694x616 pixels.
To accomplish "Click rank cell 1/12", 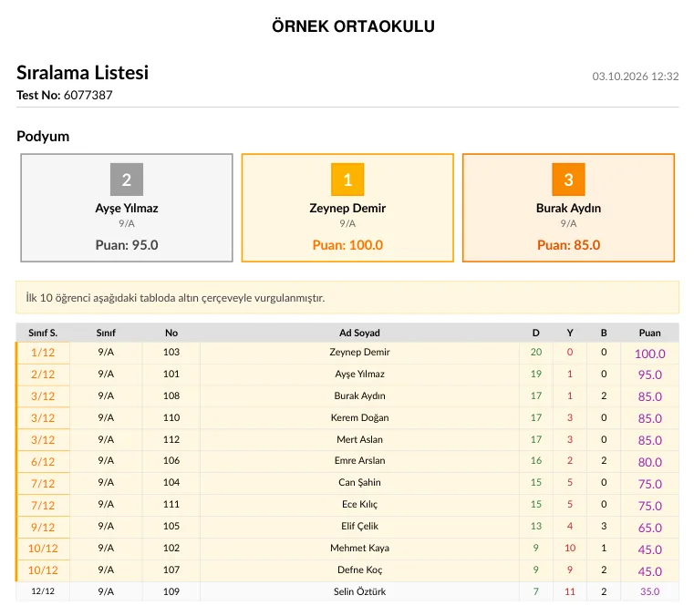I will coord(43,353).
